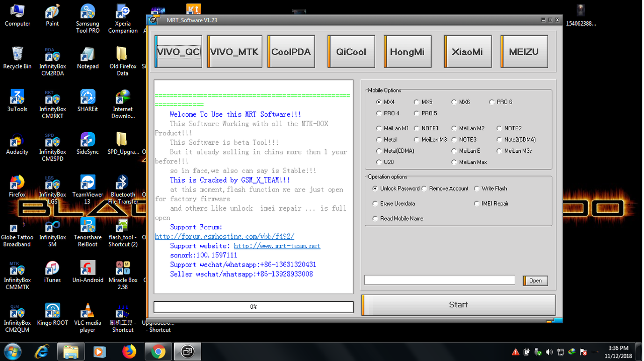Open InfinityBox CM2RDA desktop icon

52,61
